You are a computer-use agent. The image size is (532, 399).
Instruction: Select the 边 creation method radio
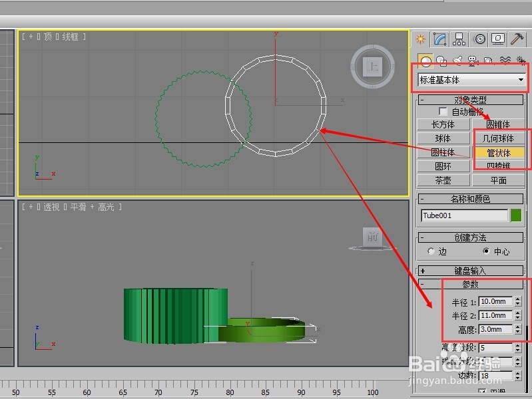pos(431,251)
